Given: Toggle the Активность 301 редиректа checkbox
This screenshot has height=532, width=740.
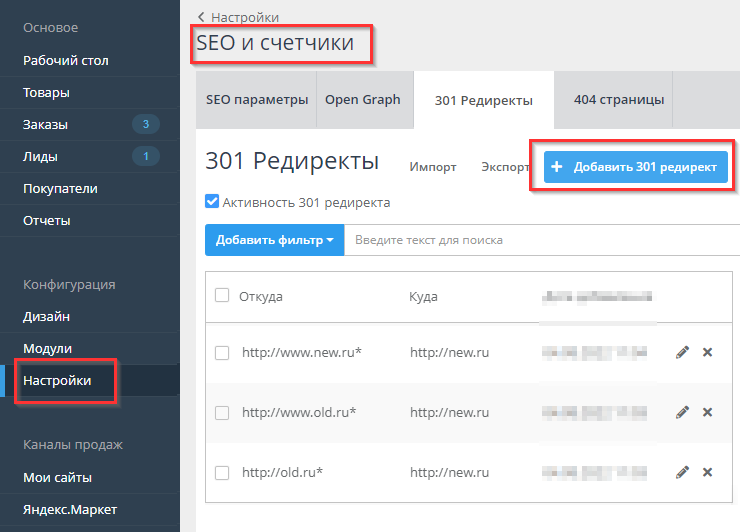Looking at the screenshot, I should click(212, 202).
